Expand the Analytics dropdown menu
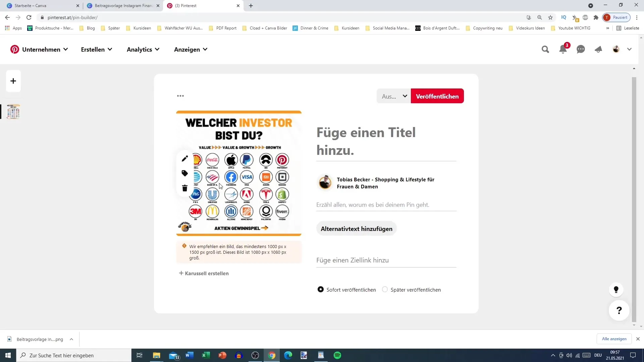644x362 pixels. pyautogui.click(x=143, y=50)
